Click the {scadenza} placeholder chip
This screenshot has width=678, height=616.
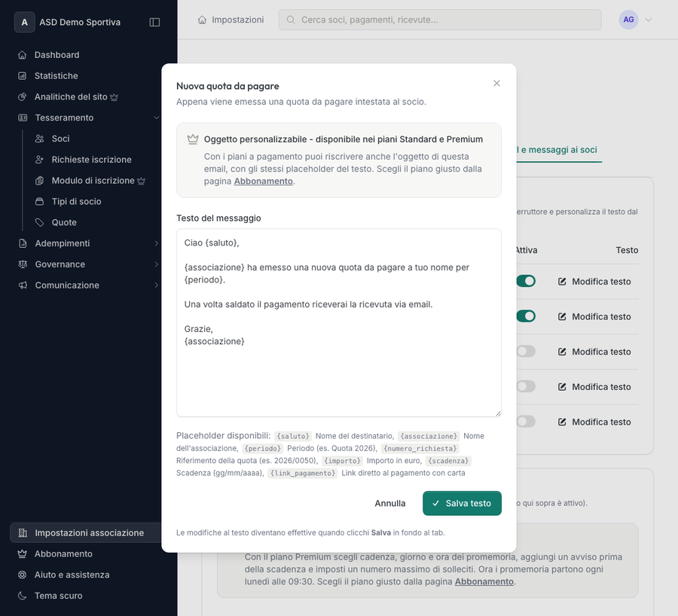[448, 461]
